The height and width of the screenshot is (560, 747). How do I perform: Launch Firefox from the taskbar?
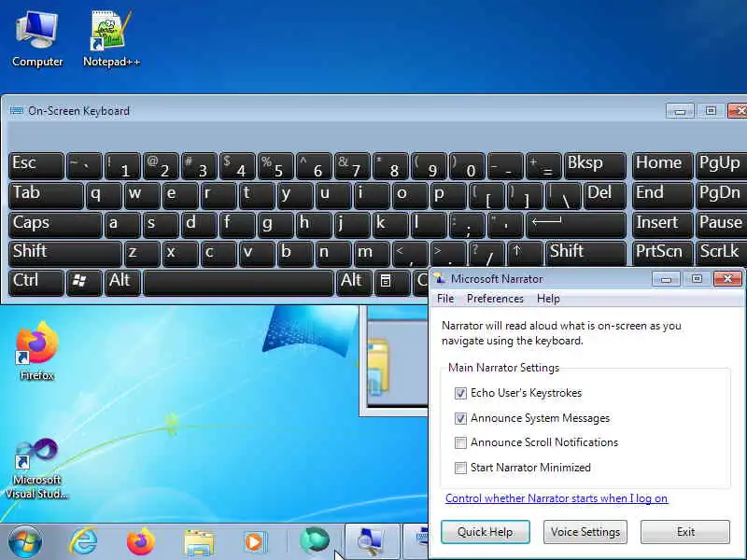coord(141,542)
